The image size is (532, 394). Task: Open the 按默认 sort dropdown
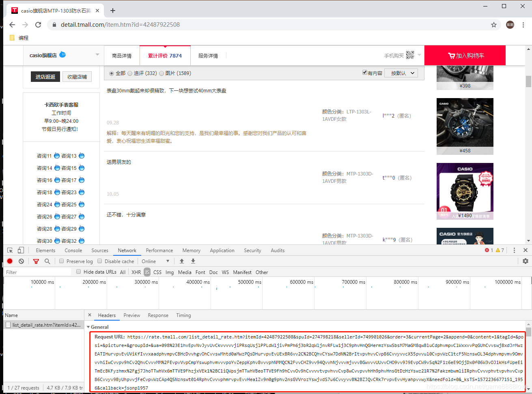(401, 73)
